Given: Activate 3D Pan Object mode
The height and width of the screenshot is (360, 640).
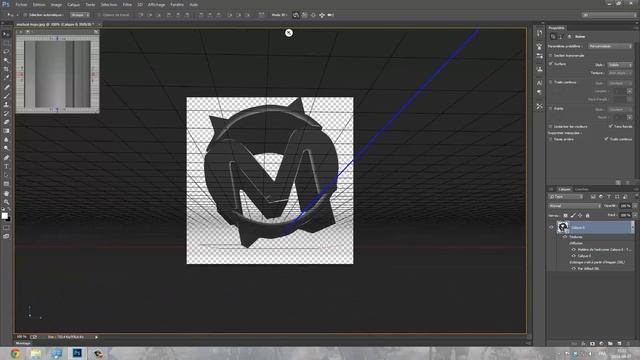Looking at the screenshot, I should point(313,15).
